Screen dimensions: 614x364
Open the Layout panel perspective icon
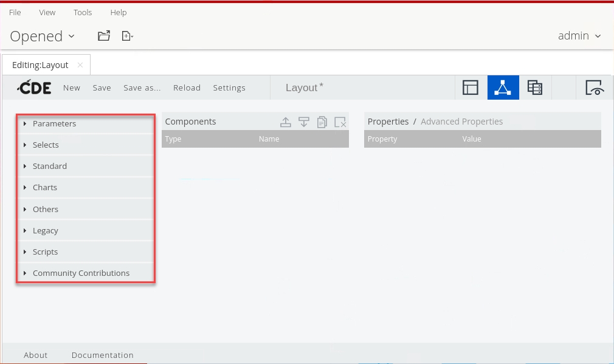point(471,88)
